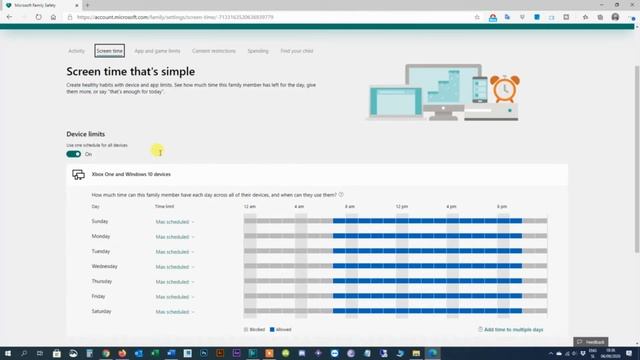Open Saturday's Max scheduled time limit dropdown
This screenshot has width=640, height=360.
pyautogui.click(x=175, y=312)
